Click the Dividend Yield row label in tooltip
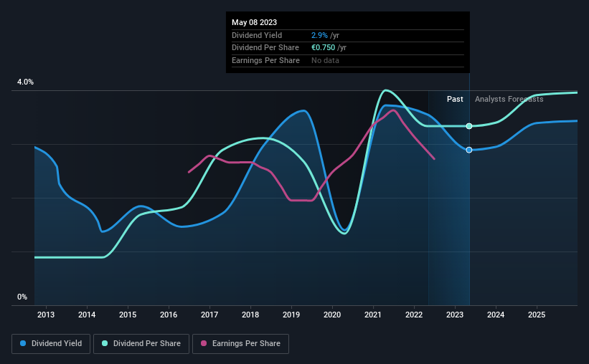589x364 pixels. point(257,35)
